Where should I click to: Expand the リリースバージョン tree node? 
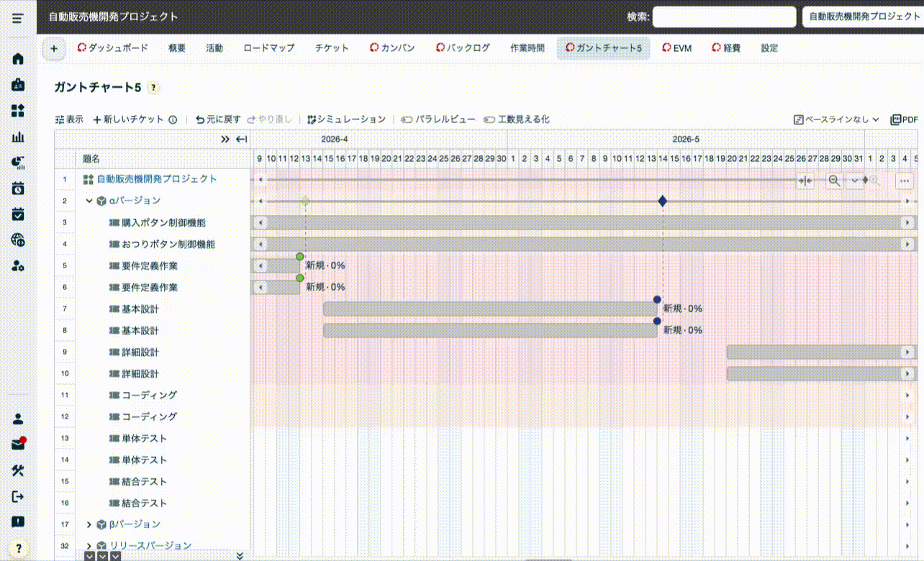pos(89,546)
